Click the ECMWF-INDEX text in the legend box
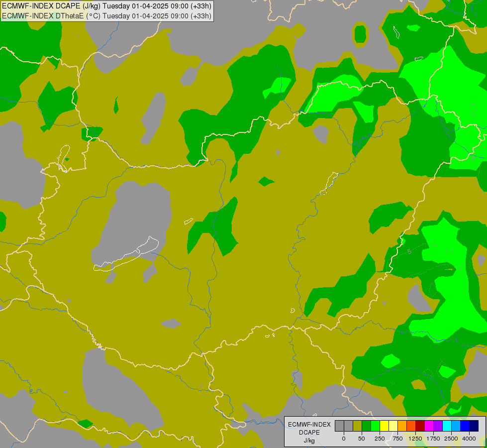 pyautogui.click(x=309, y=425)
